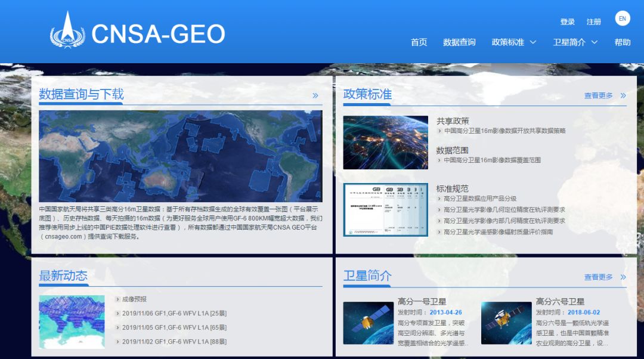Open the GB standards document thumbnail
The image size is (644, 359).
[x=385, y=210]
